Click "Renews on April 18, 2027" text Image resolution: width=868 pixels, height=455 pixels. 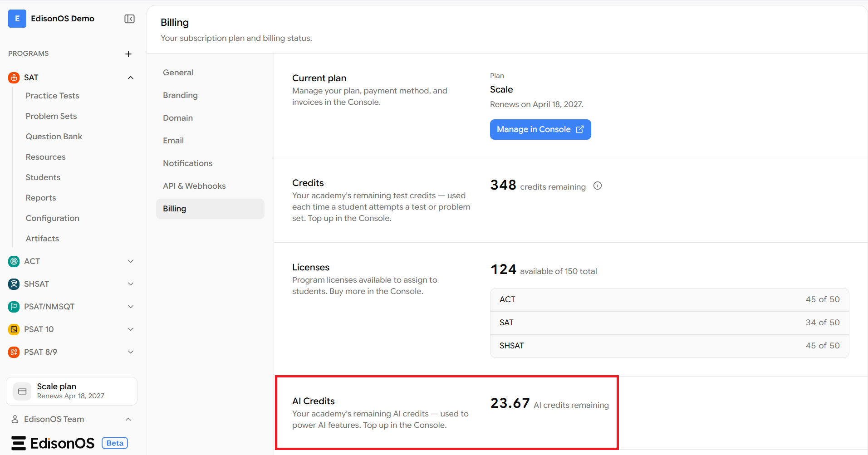tap(536, 104)
